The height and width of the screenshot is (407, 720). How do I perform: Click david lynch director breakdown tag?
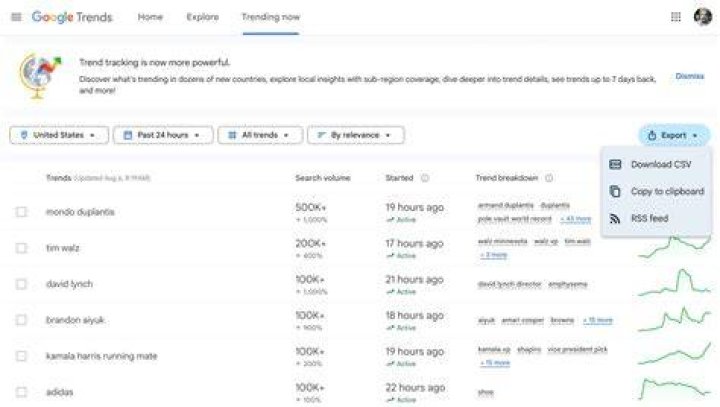click(x=509, y=284)
